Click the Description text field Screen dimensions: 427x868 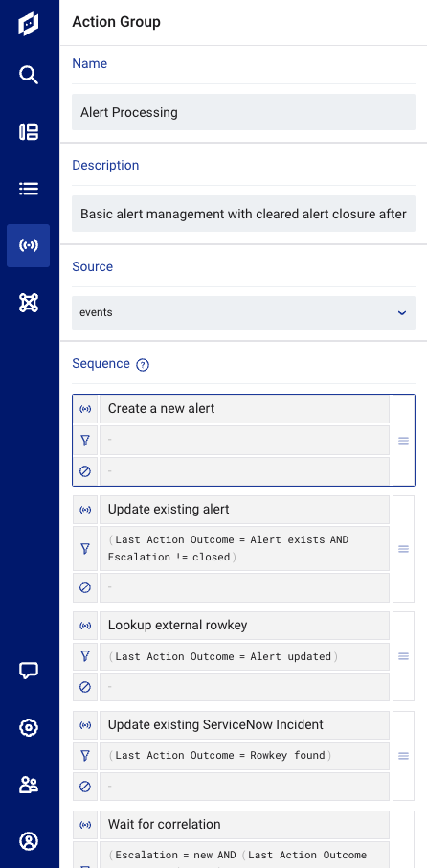click(x=243, y=214)
